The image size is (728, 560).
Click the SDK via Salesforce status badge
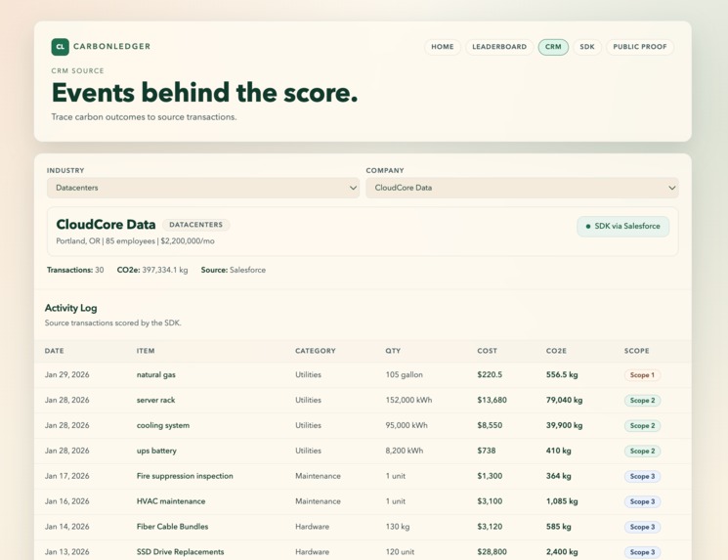pyautogui.click(x=623, y=226)
